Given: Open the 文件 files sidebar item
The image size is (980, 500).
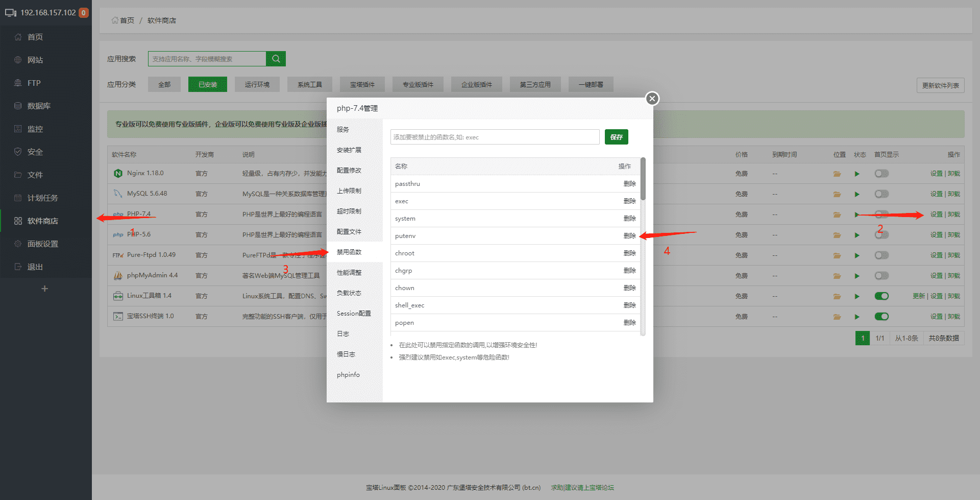Looking at the screenshot, I should tap(35, 175).
